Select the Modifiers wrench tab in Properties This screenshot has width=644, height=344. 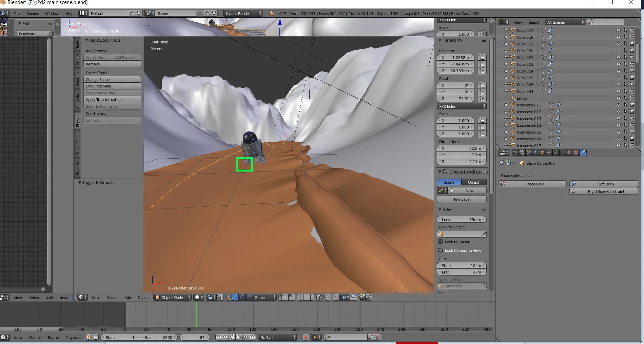pos(556,153)
